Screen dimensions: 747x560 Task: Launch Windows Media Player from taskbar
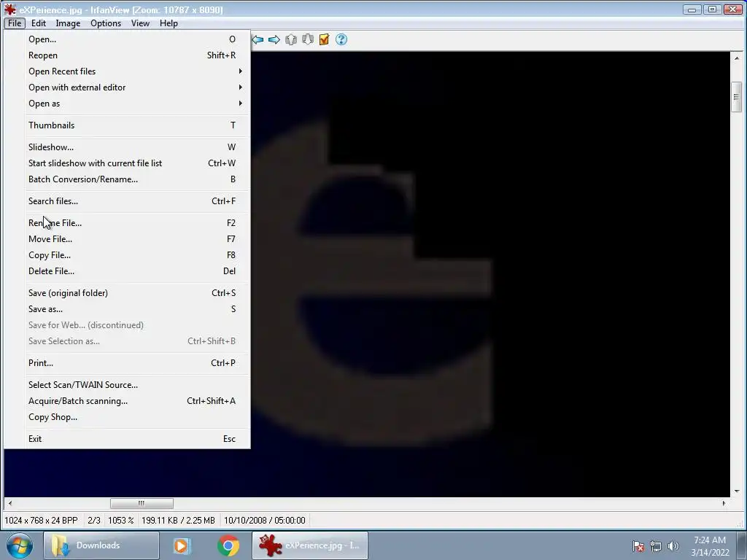point(182,545)
